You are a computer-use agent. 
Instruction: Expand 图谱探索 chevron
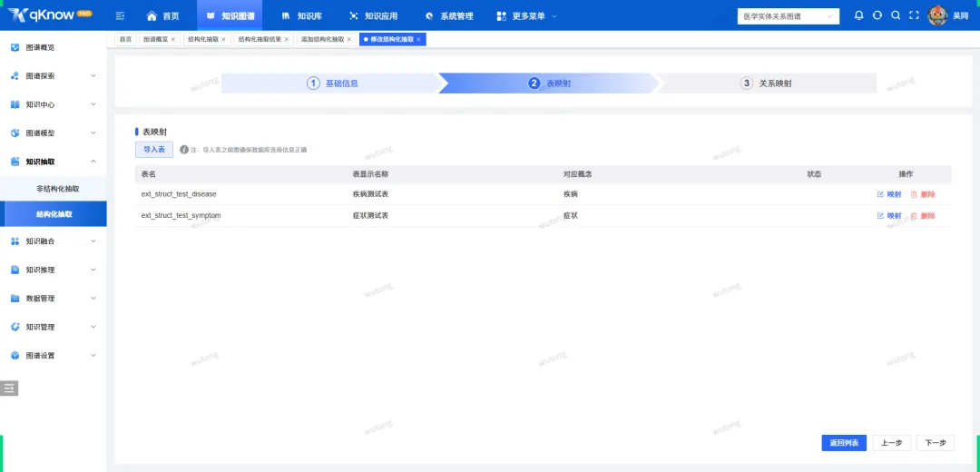click(x=93, y=76)
